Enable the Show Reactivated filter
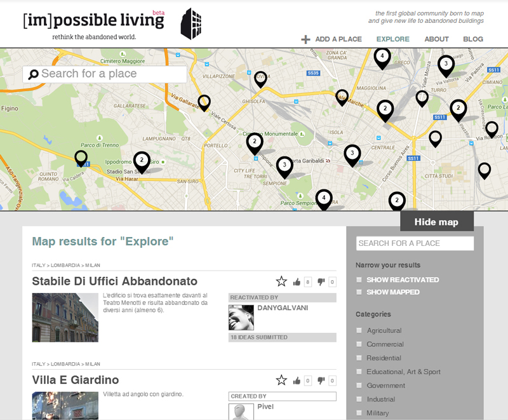Screen dimensions: 508x420 pyautogui.click(x=359, y=280)
